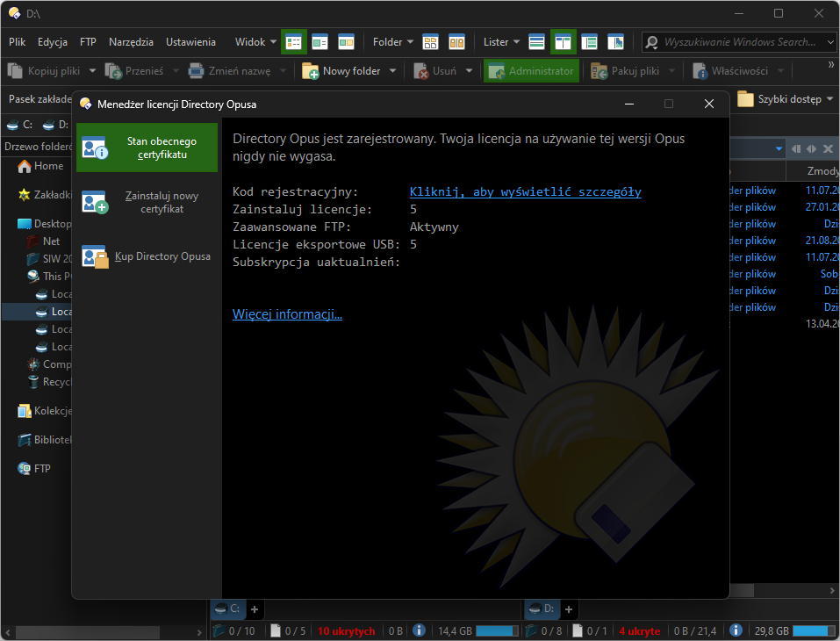Click the info icon in right status bar
Viewport: 840px width, 641px height.
coord(736,630)
